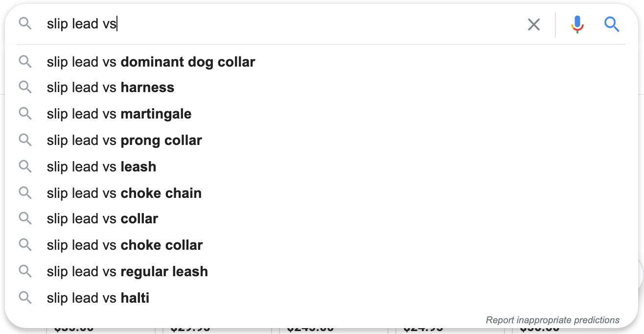Select suggestion 'slip lead vs prong collar'

click(x=322, y=140)
